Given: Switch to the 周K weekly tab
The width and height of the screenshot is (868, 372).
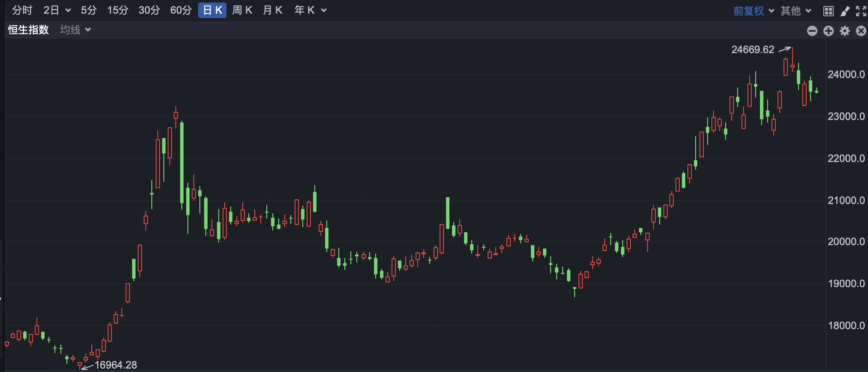Looking at the screenshot, I should pyautogui.click(x=242, y=10).
